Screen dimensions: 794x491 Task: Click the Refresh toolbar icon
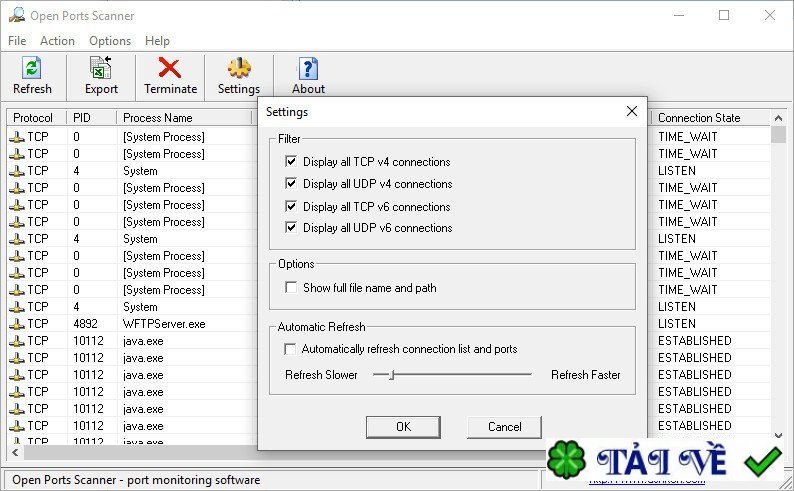(32, 68)
